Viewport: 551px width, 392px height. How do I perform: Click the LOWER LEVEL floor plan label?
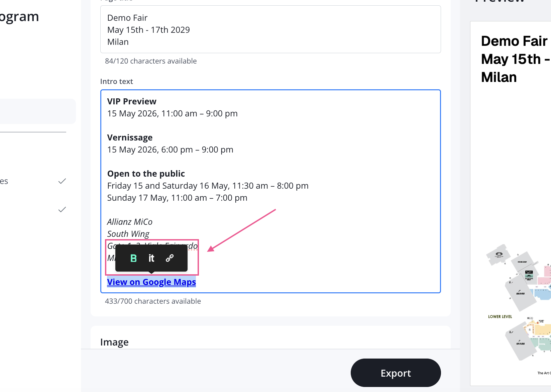500,317
